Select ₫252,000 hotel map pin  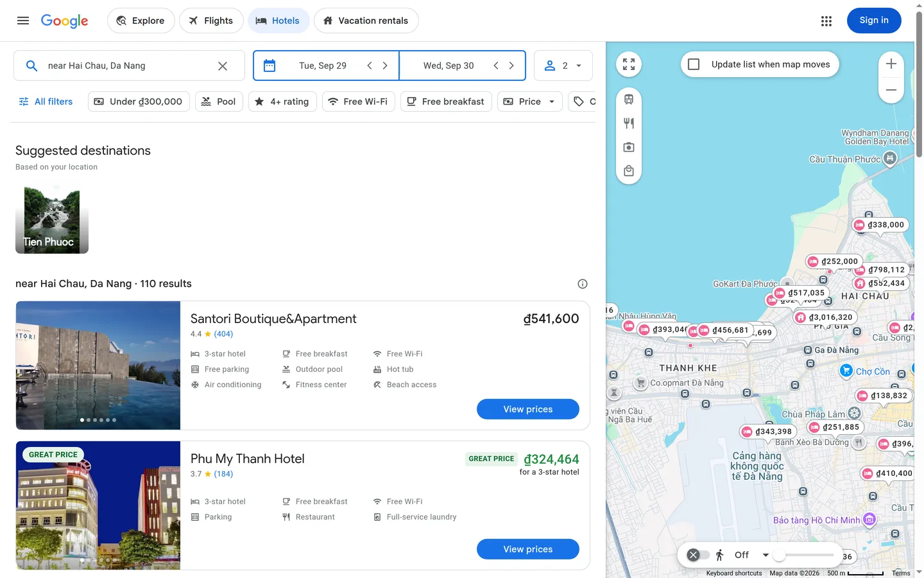(x=834, y=261)
